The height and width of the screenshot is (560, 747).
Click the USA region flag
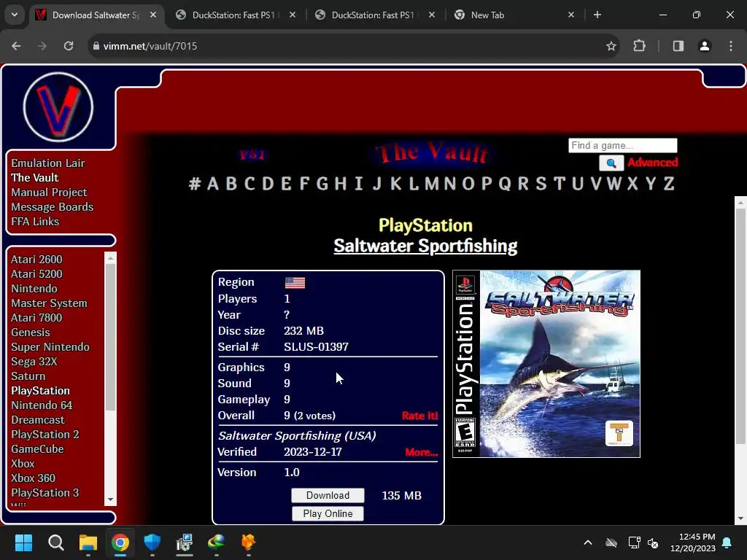(x=295, y=283)
